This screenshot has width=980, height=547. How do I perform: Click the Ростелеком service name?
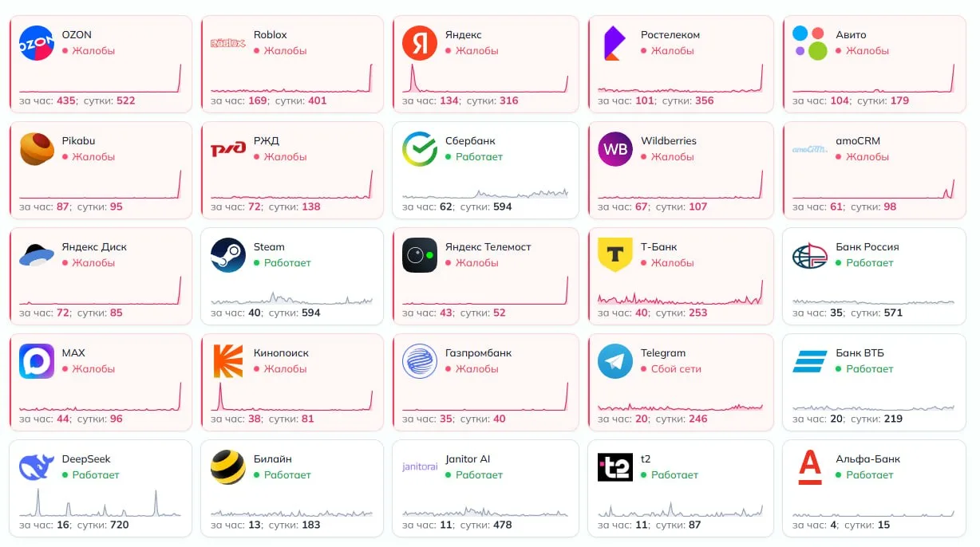[670, 35]
